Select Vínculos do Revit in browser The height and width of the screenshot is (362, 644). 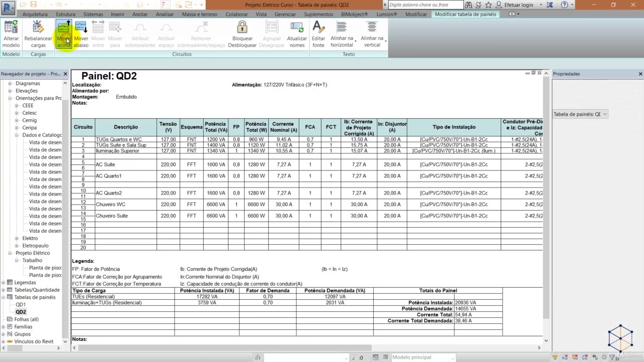point(34,341)
